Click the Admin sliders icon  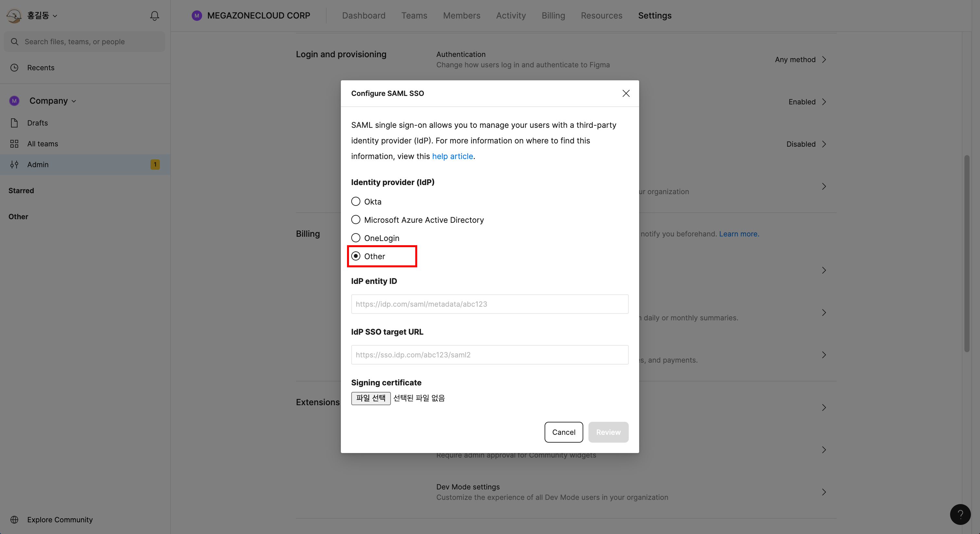point(14,165)
